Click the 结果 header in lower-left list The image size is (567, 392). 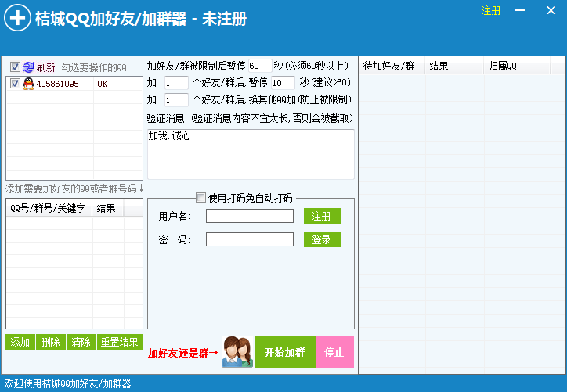tap(108, 208)
